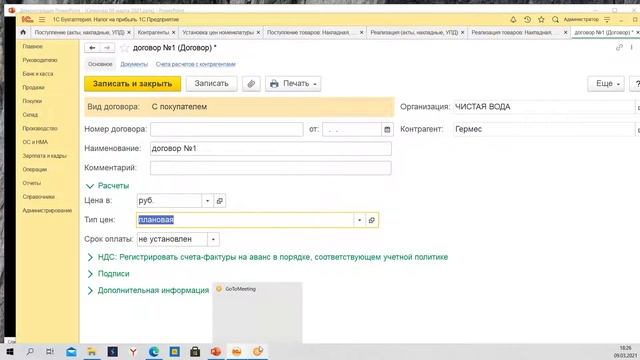Open settings lines icon beside Администратор

coord(607,20)
